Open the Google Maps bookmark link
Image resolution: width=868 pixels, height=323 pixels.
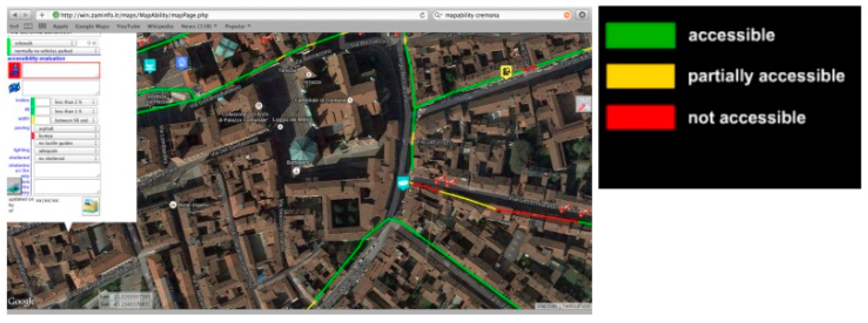92,26
